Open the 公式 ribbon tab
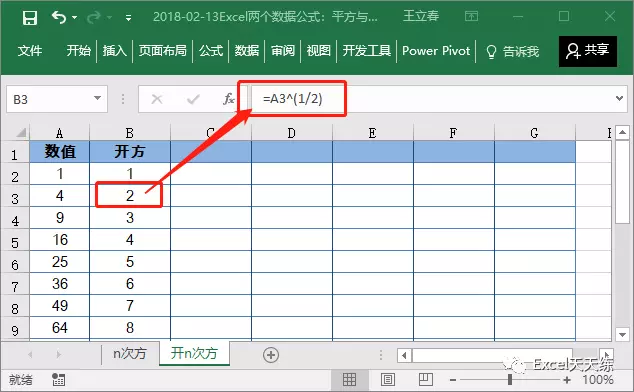This screenshot has height=392, width=634. tap(211, 51)
